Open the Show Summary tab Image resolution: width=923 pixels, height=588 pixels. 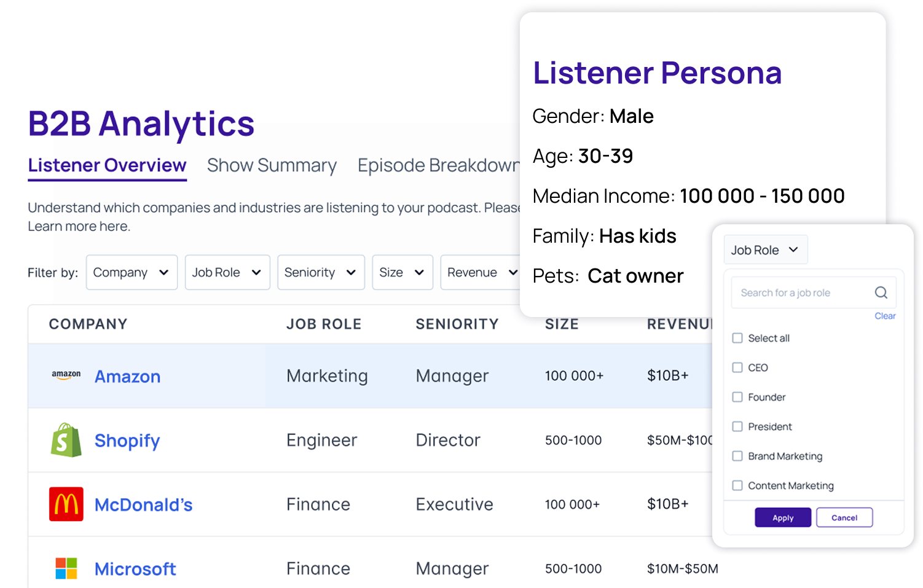tap(272, 165)
